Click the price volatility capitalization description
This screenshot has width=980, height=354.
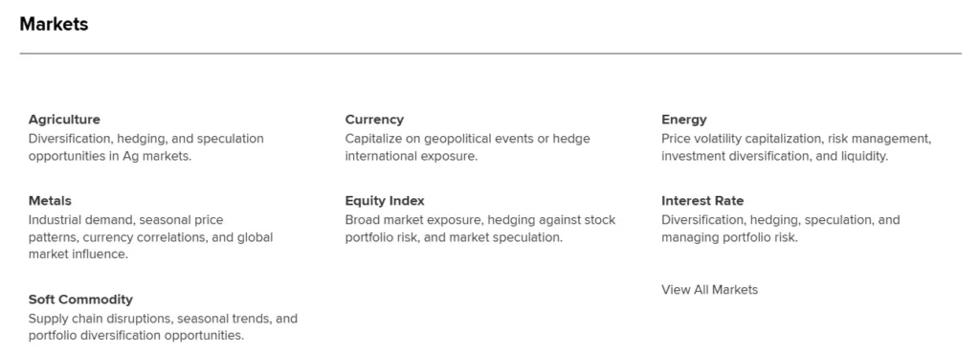(x=796, y=147)
